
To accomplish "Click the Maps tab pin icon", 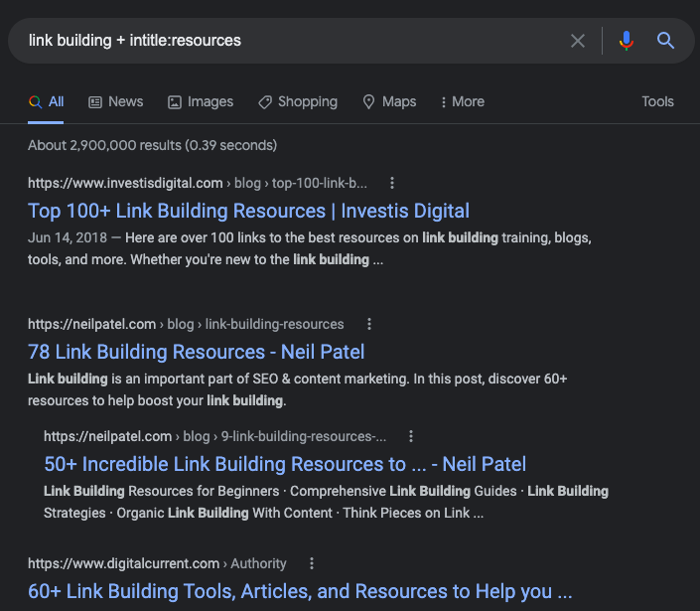I will tap(368, 101).
